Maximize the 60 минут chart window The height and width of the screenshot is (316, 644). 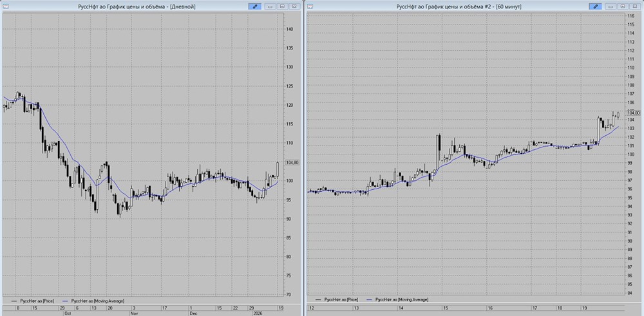(623, 6)
